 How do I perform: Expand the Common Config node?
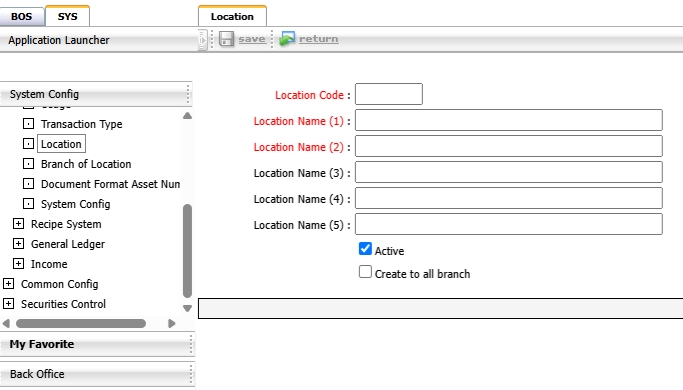[x=8, y=284]
